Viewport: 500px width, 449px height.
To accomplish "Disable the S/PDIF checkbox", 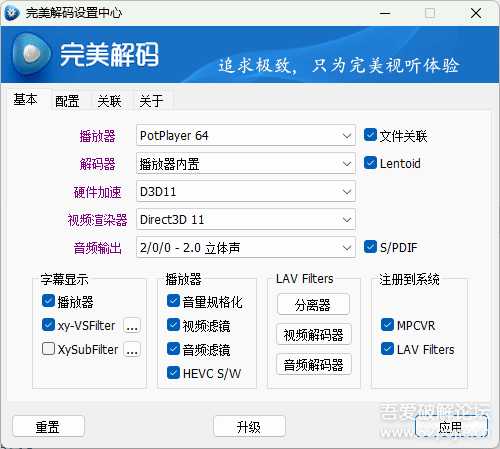I will pos(370,247).
